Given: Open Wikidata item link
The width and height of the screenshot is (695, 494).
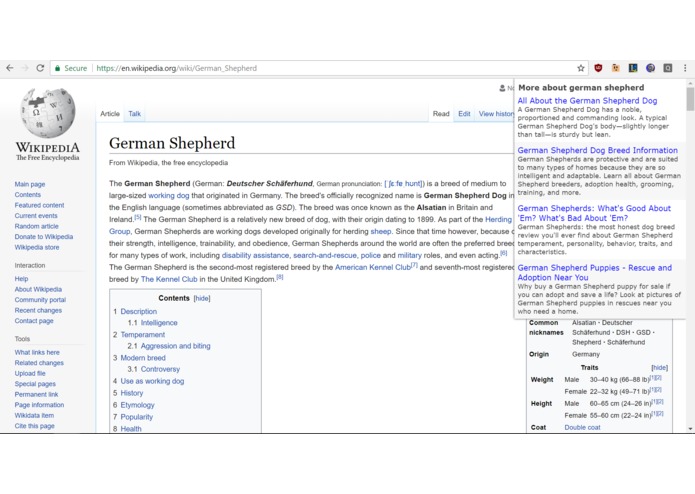Looking at the screenshot, I should (x=34, y=416).
